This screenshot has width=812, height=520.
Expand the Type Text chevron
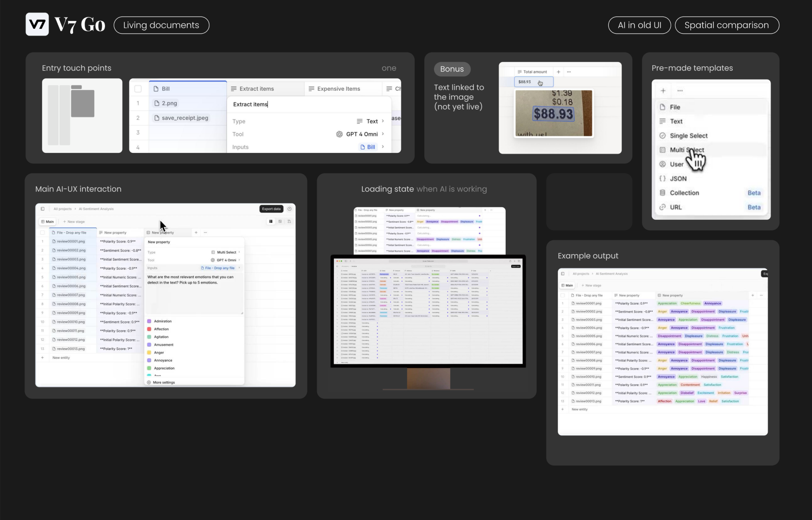(383, 121)
